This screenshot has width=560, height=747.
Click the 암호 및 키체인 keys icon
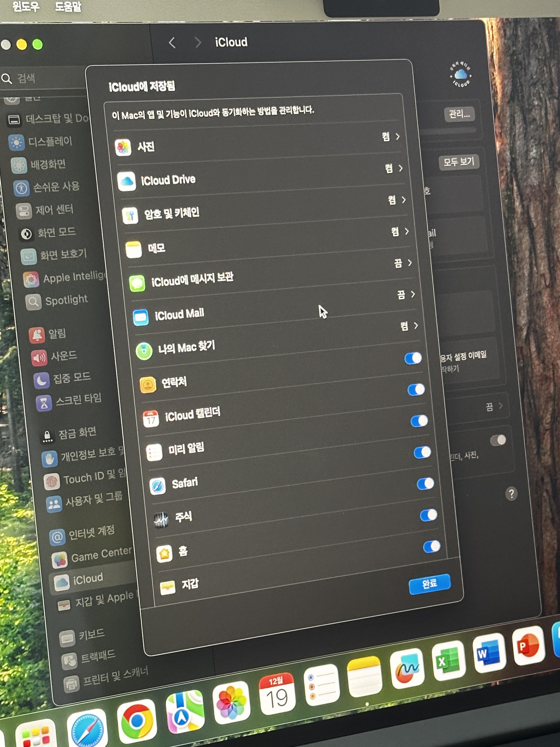point(130,215)
